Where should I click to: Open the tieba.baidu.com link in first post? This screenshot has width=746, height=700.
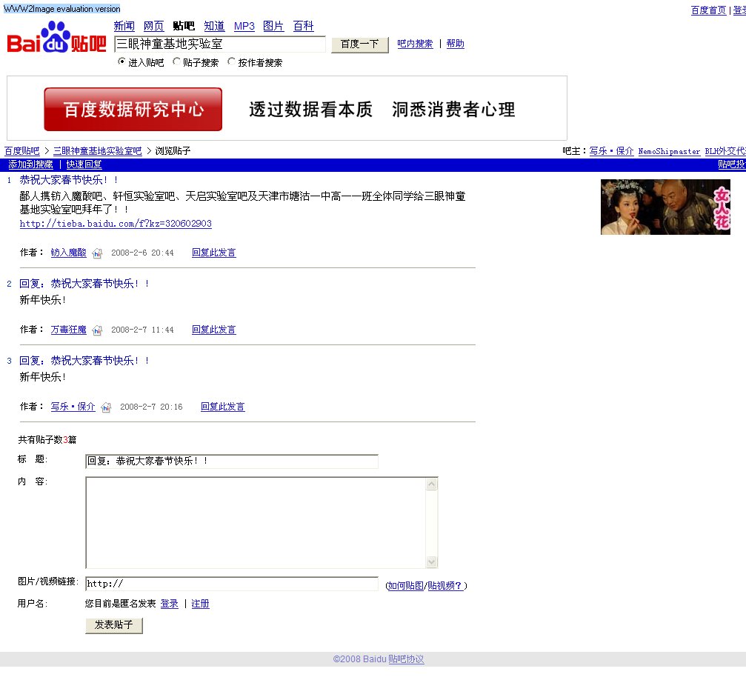(x=116, y=224)
